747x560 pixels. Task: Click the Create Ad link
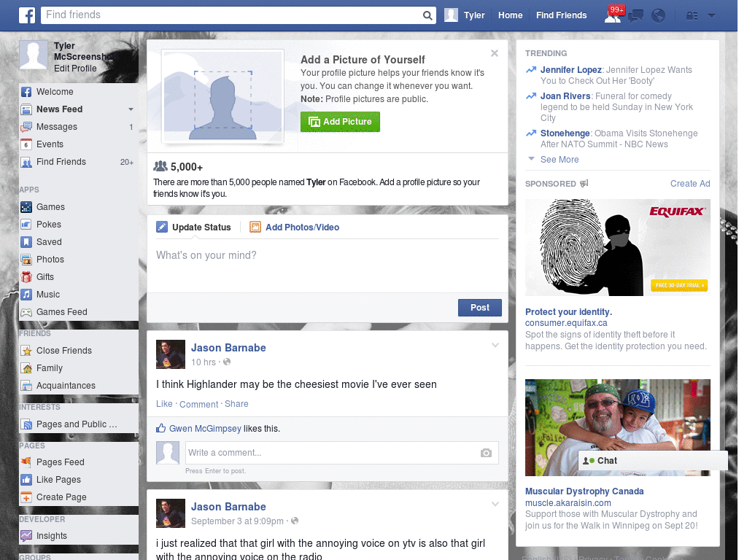coord(690,184)
